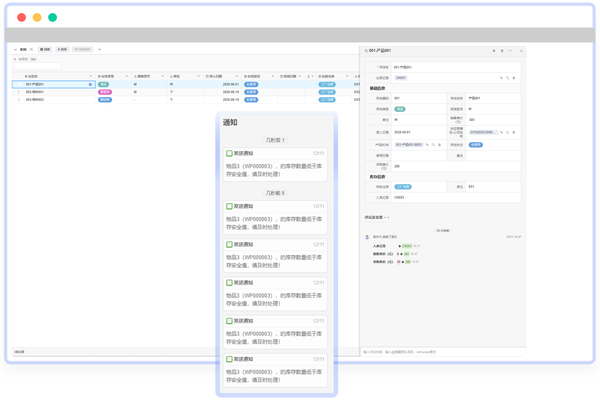
Task: Click the refresh icon next to 001-产品001-B001
Action: 433,145
